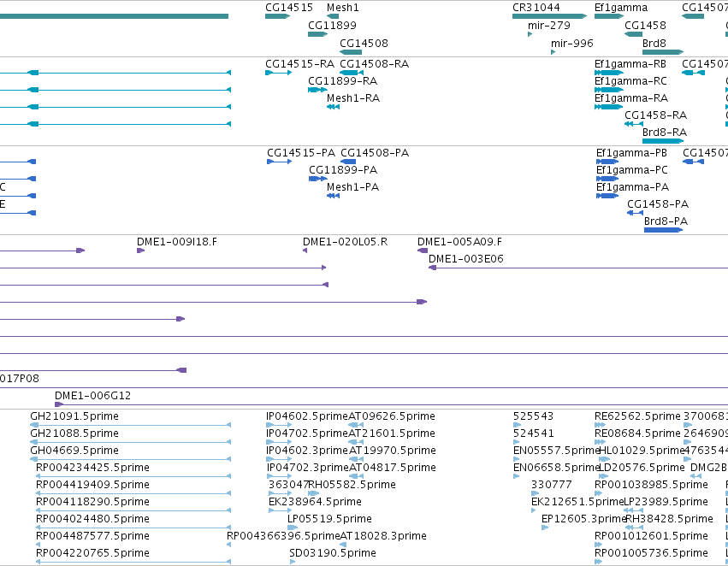The height and width of the screenshot is (566, 728).
Task: Click the Brd8 gene bar glyph
Action: coord(663,52)
